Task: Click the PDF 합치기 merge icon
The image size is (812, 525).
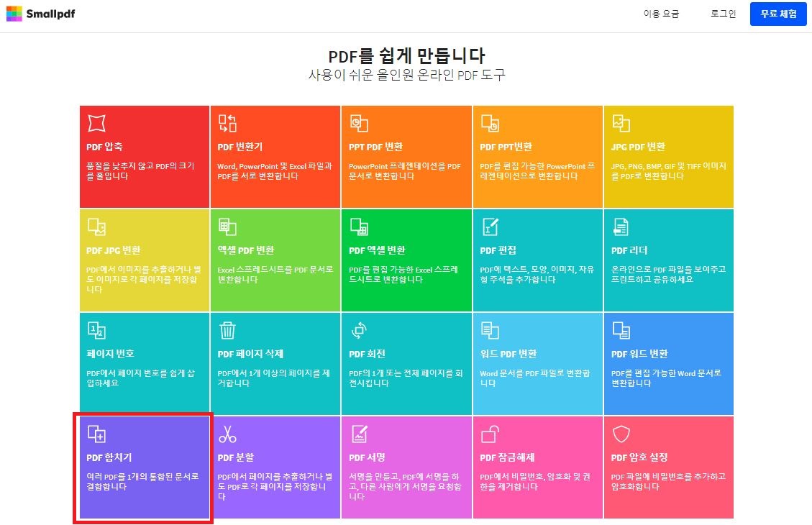Action: pyautogui.click(x=97, y=434)
